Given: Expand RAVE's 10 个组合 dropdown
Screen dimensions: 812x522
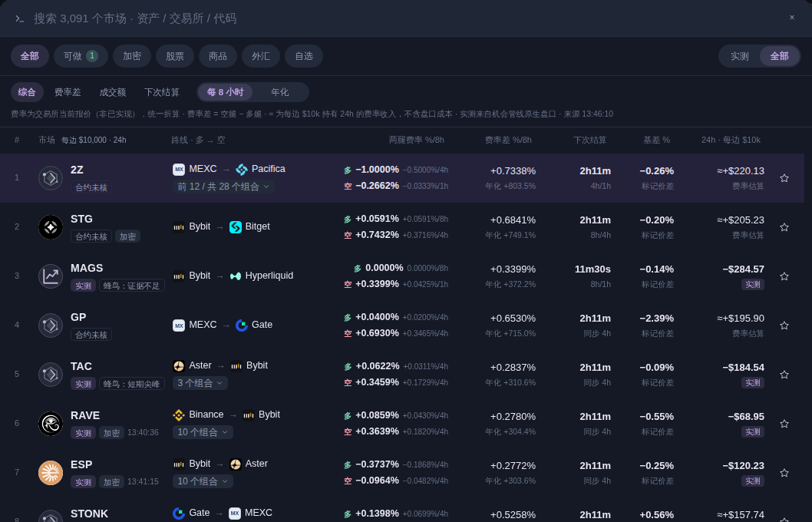Looking at the screenshot, I should coord(203,432).
